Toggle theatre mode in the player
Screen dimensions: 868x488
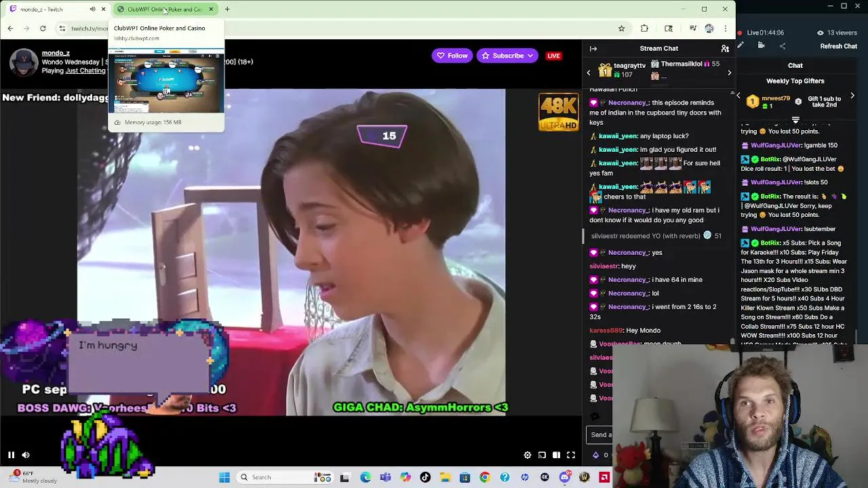[x=556, y=455]
